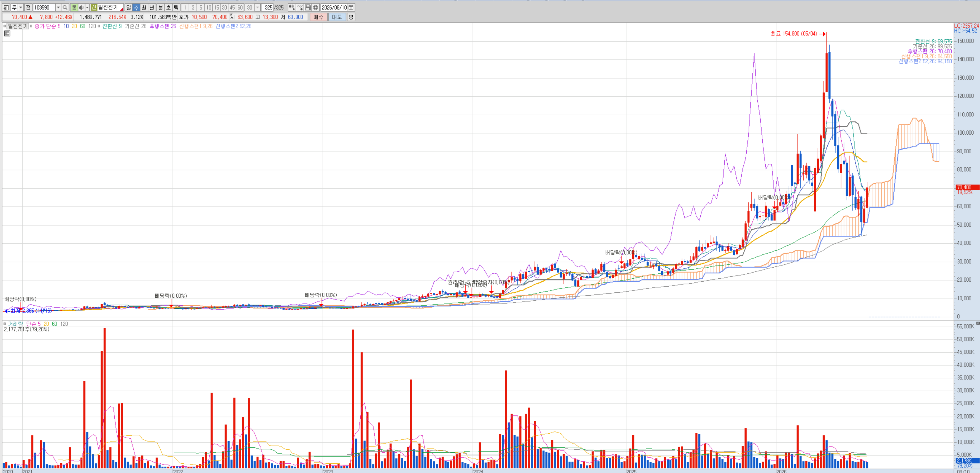Open the 주 market type dropdown arrow
The width and height of the screenshot is (980, 473).
pos(21,8)
